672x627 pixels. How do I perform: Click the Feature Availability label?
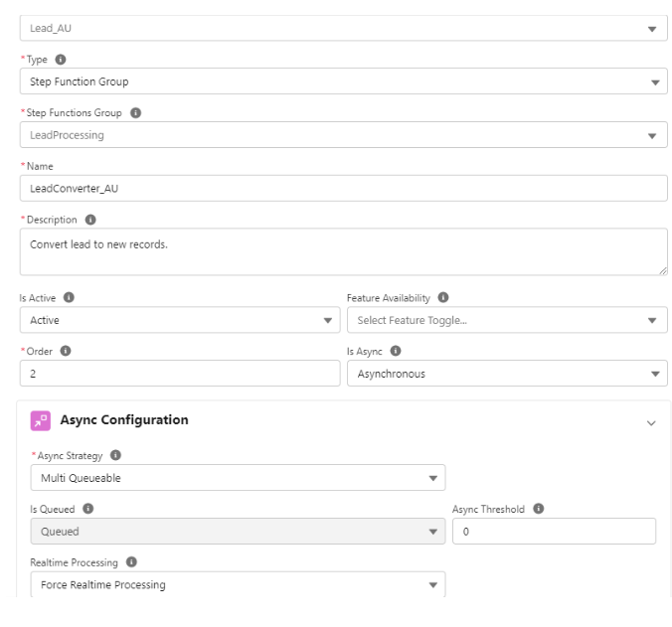pos(389,298)
